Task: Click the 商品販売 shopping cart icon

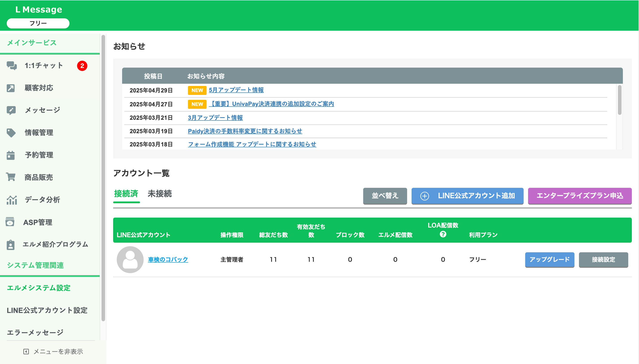Action: pos(11,177)
